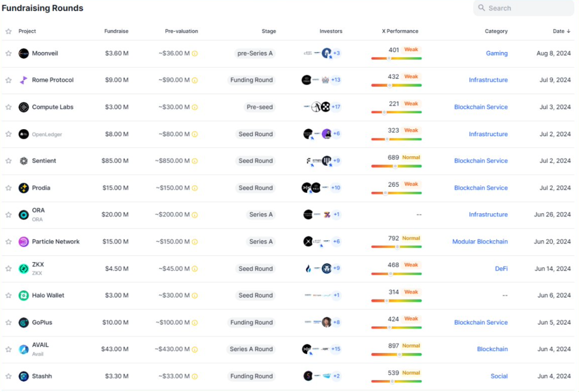The image size is (579, 392).
Task: Click the AVAIL logo icon
Action: 24,349
